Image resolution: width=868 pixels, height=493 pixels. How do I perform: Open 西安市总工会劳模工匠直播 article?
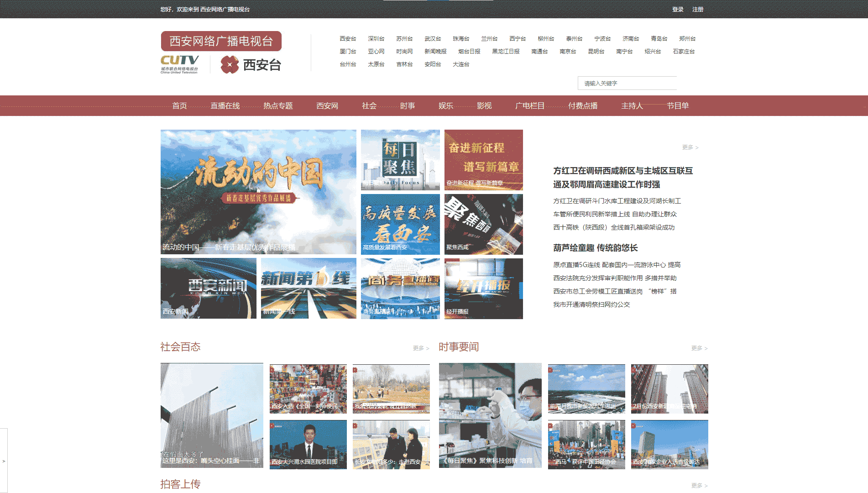click(615, 291)
